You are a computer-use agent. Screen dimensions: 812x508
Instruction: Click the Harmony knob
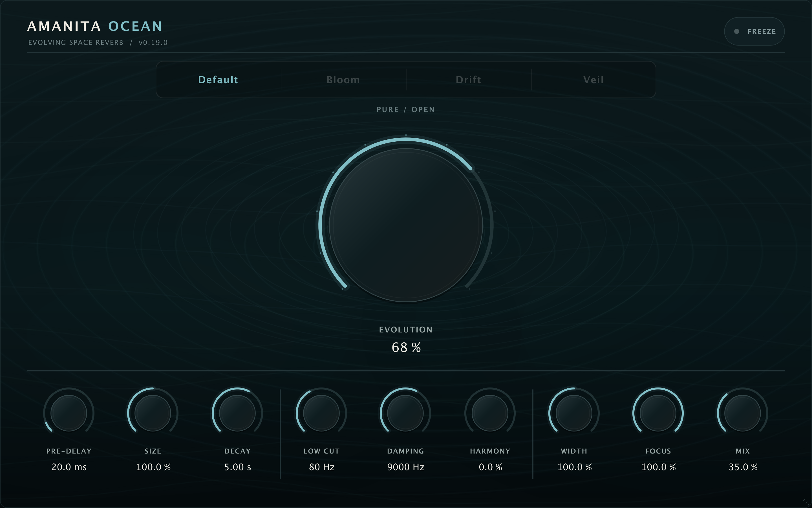(x=490, y=413)
